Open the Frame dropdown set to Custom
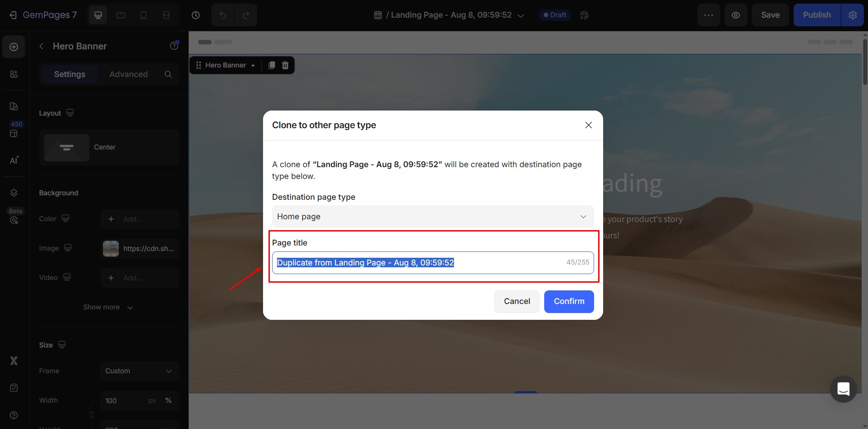 (139, 371)
